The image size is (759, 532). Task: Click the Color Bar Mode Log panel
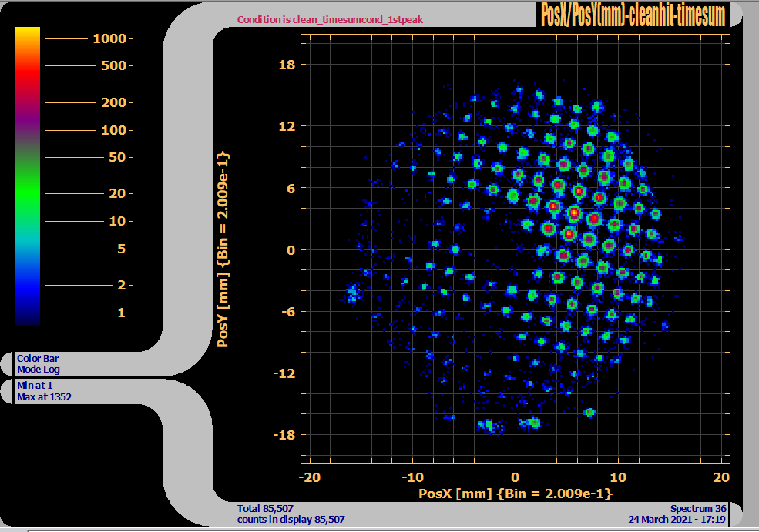click(39, 363)
